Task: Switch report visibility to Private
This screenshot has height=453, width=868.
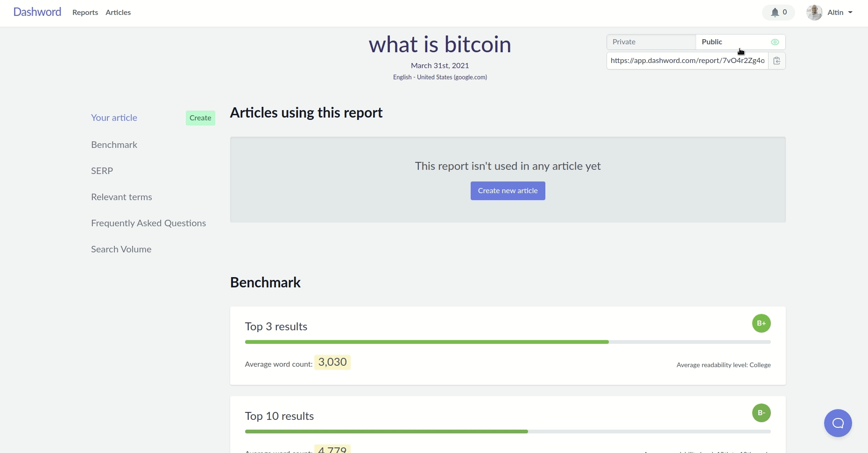Action: pos(651,42)
